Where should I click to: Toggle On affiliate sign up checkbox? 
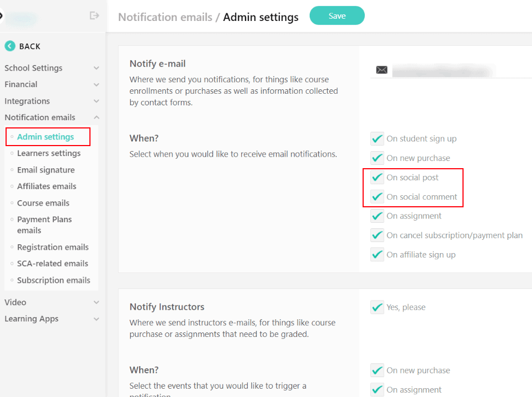pos(377,255)
